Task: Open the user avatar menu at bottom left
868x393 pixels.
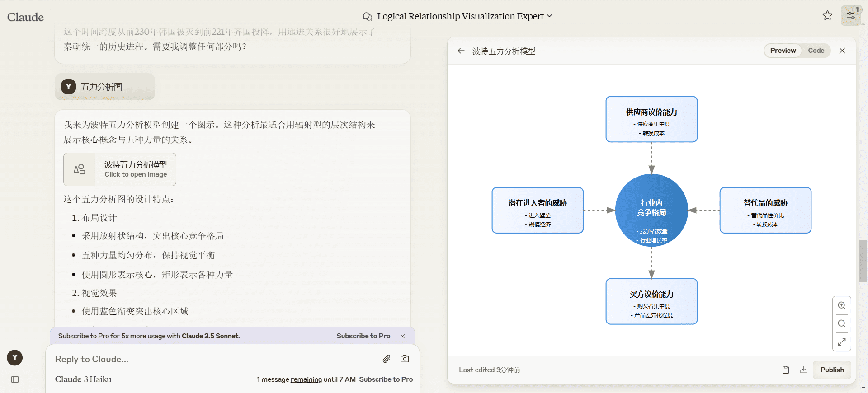Action: tap(15, 357)
